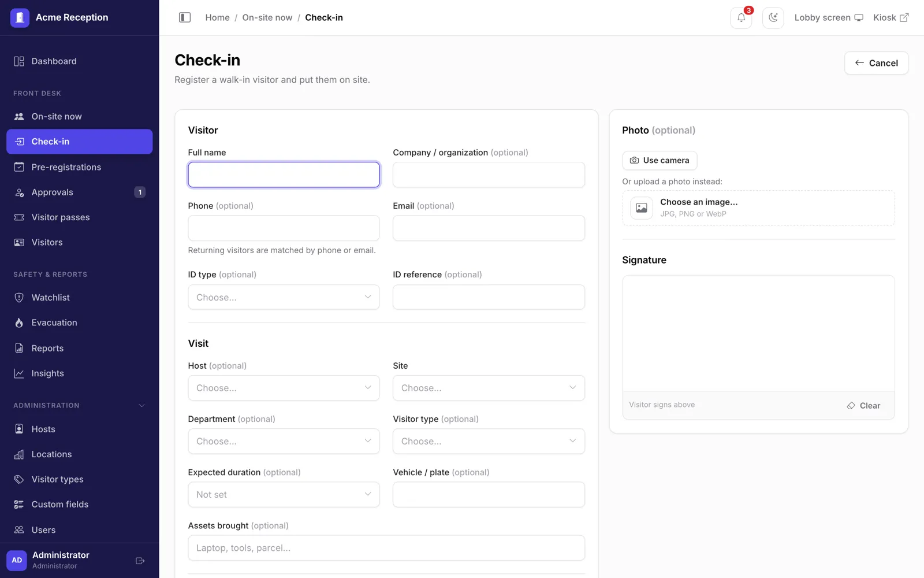
Task: Click the Insights chart icon
Action: pos(19,373)
